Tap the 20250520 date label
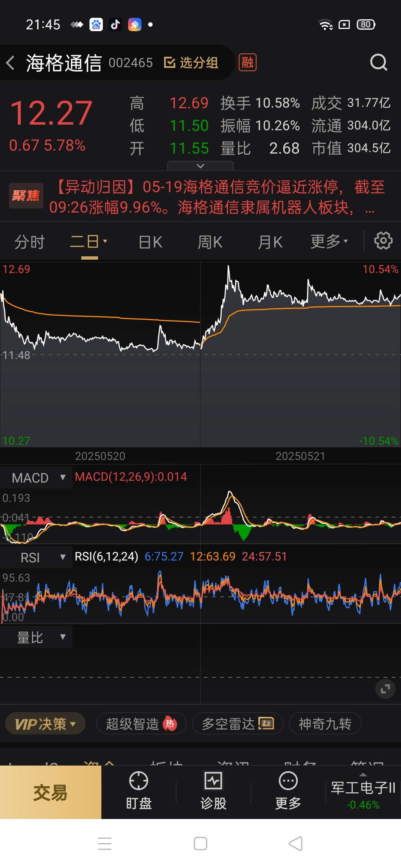Image resolution: width=401 pixels, height=868 pixels. pyautogui.click(x=100, y=456)
